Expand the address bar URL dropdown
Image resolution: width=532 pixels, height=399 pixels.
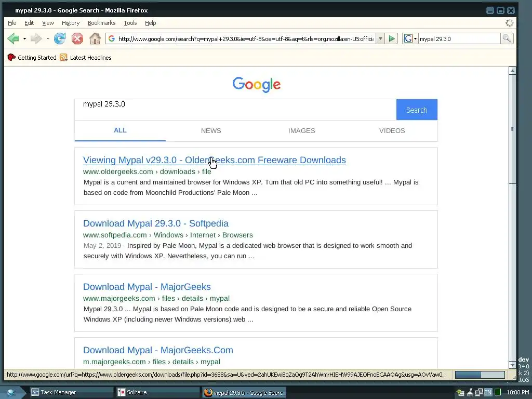pos(380,38)
